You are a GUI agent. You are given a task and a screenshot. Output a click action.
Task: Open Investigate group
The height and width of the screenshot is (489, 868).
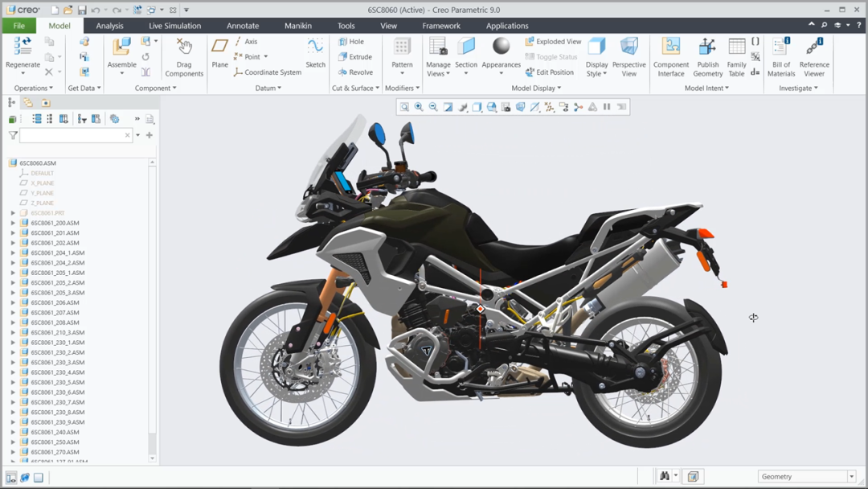(x=798, y=88)
